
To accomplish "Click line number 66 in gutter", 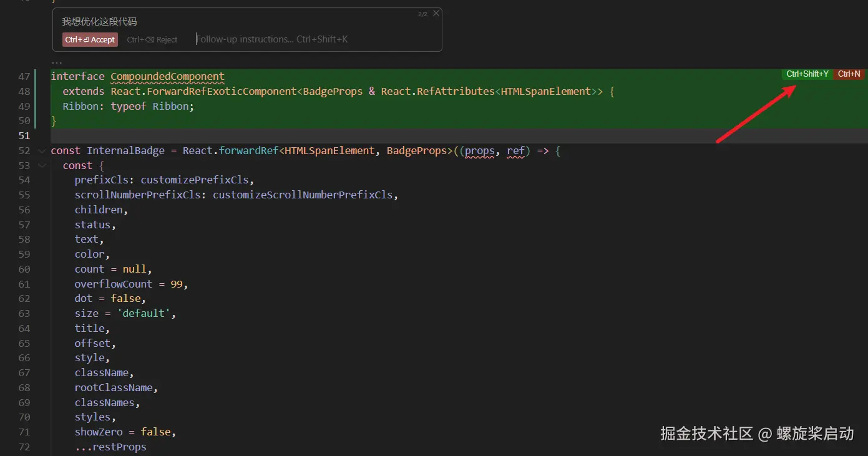I will pos(24,358).
